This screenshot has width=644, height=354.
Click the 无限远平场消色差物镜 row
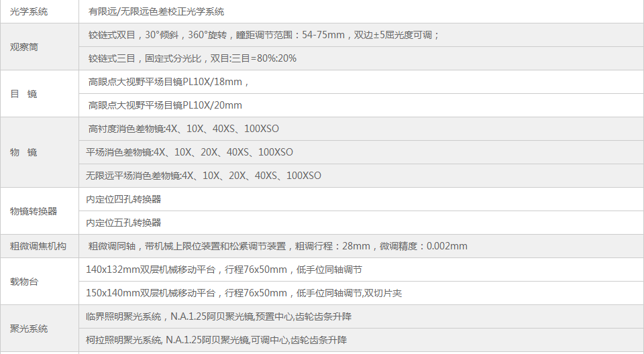pyautogui.click(x=203, y=176)
